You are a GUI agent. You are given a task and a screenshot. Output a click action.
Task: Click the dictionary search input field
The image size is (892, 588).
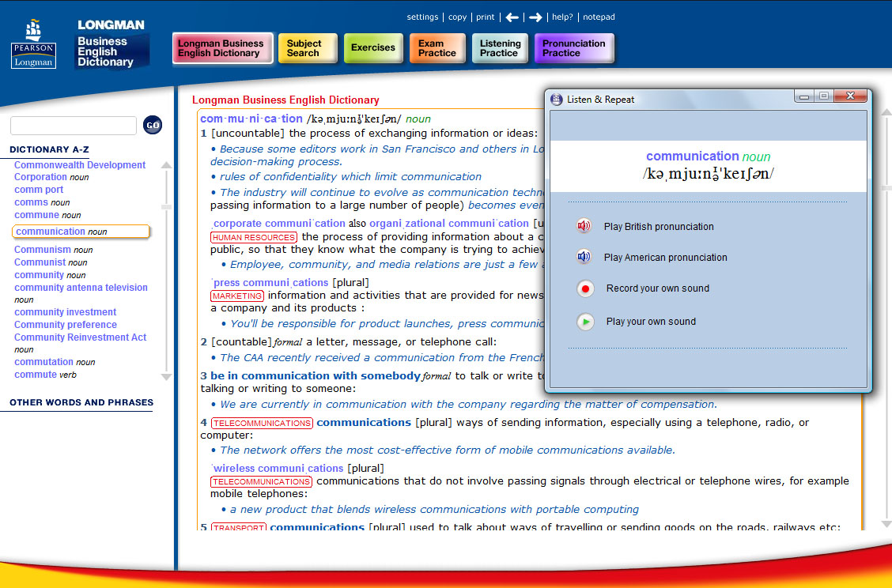point(74,126)
